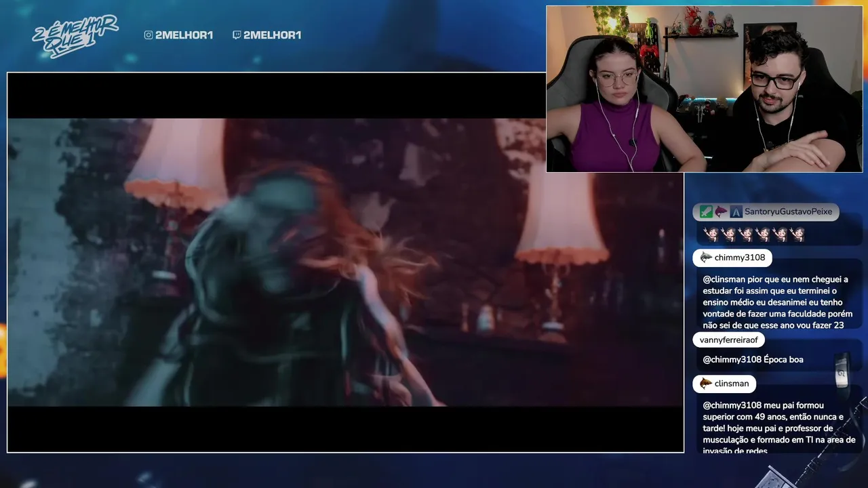
Task: Click the orange shark badge beside clinsman
Action: pyautogui.click(x=706, y=384)
